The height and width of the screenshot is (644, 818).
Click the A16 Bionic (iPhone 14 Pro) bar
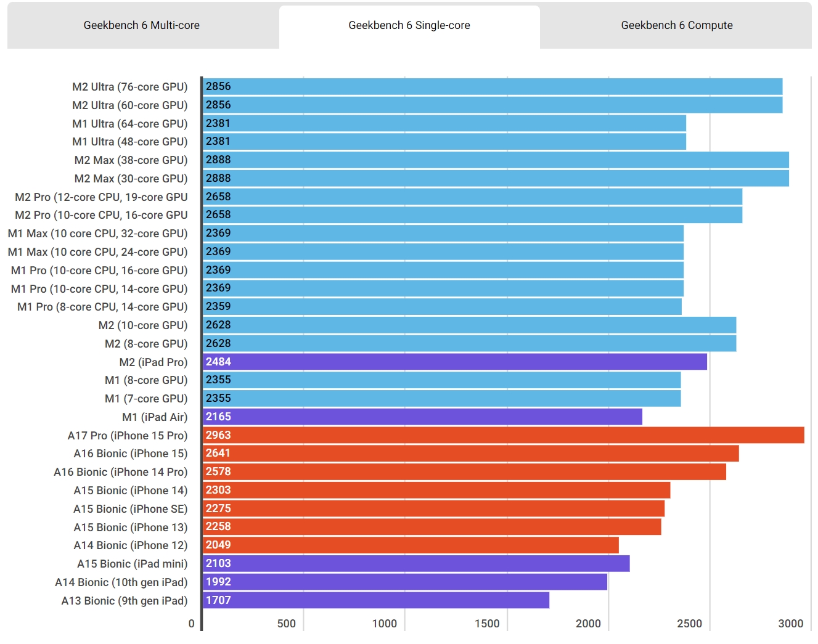tap(464, 471)
